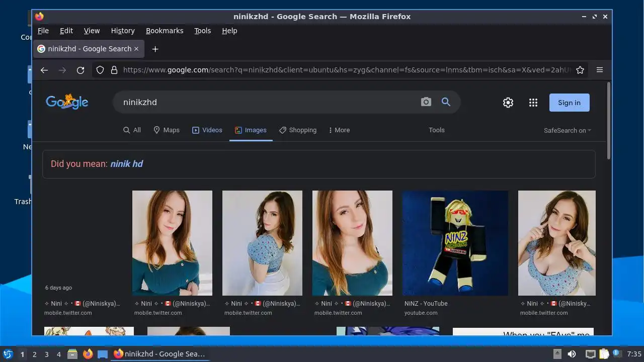This screenshot has width=644, height=362.
Task: Switch to the Shopping tab
Action: [298, 130]
